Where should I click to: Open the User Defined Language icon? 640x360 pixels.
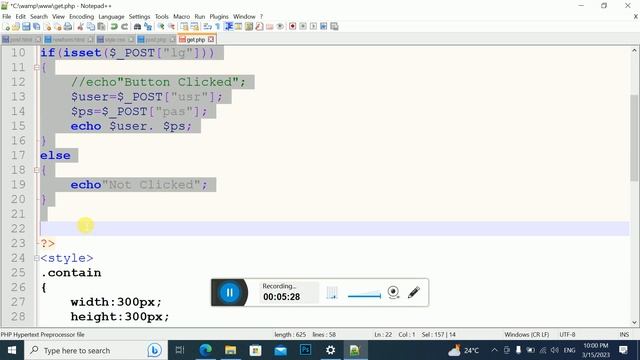pyautogui.click(x=238, y=27)
